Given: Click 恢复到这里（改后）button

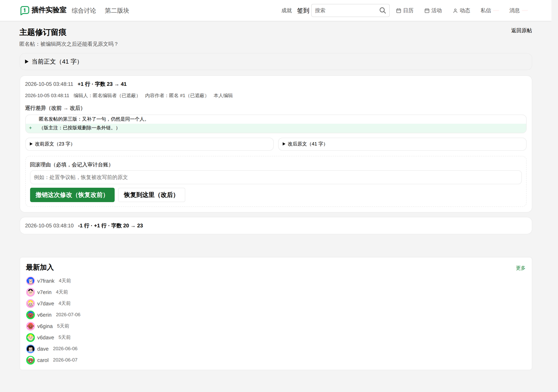Looking at the screenshot, I should click(x=152, y=195).
